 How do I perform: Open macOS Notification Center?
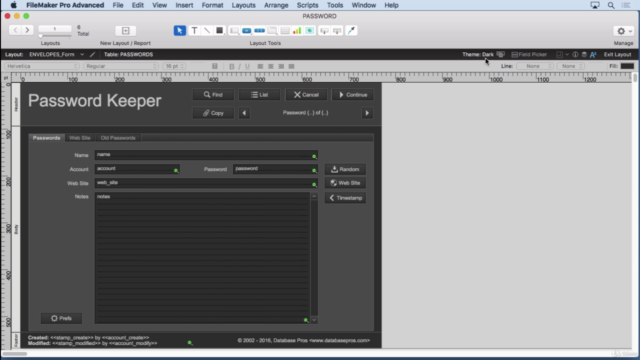click(x=626, y=5)
